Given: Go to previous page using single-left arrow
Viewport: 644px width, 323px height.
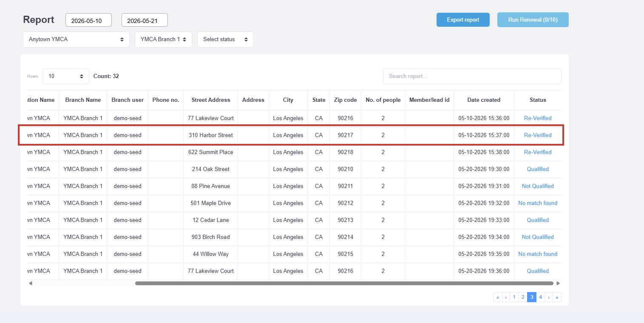Looking at the screenshot, I should pos(506,297).
